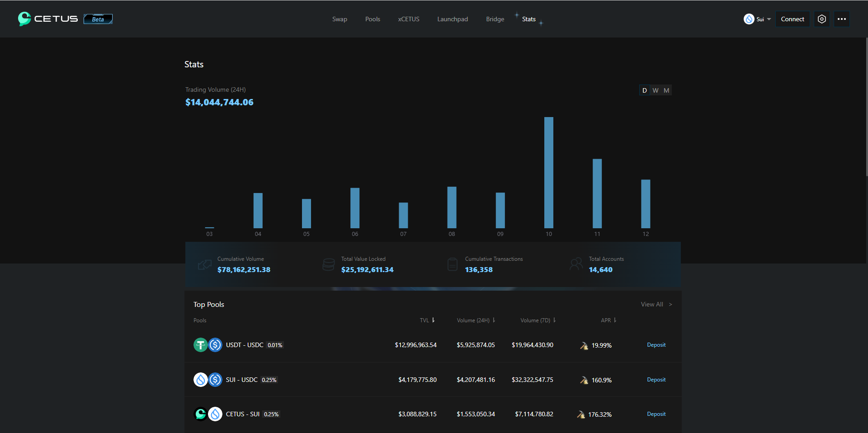This screenshot has height=433, width=868.
Task: Click the chart bar for day 12
Action: click(646, 204)
